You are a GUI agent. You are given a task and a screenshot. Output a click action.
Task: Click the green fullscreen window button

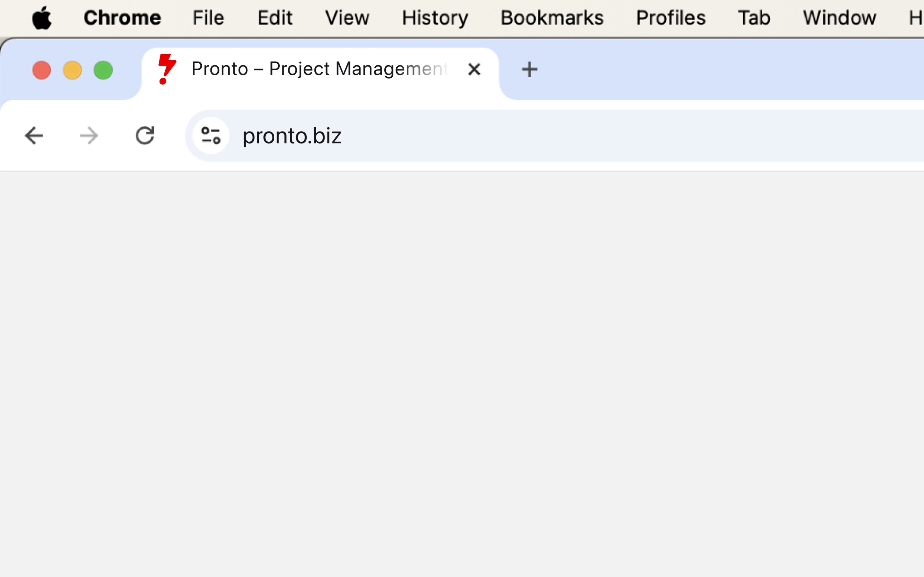pyautogui.click(x=103, y=70)
